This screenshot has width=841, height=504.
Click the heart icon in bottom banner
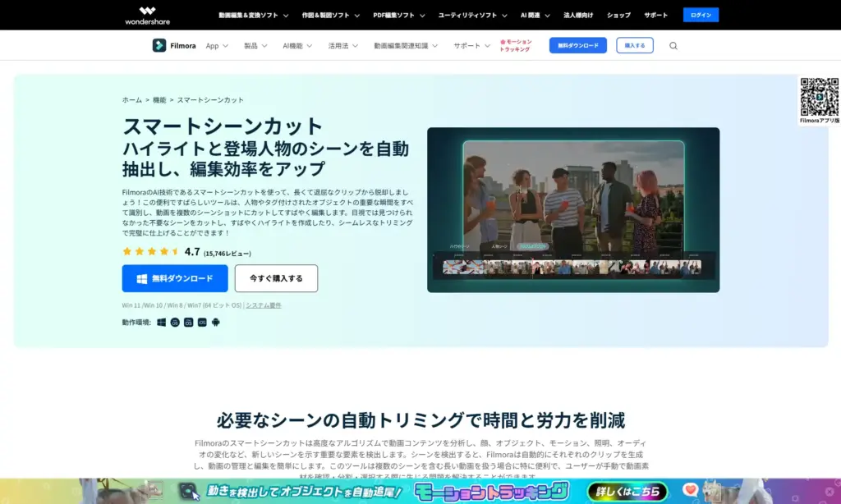[690, 489]
